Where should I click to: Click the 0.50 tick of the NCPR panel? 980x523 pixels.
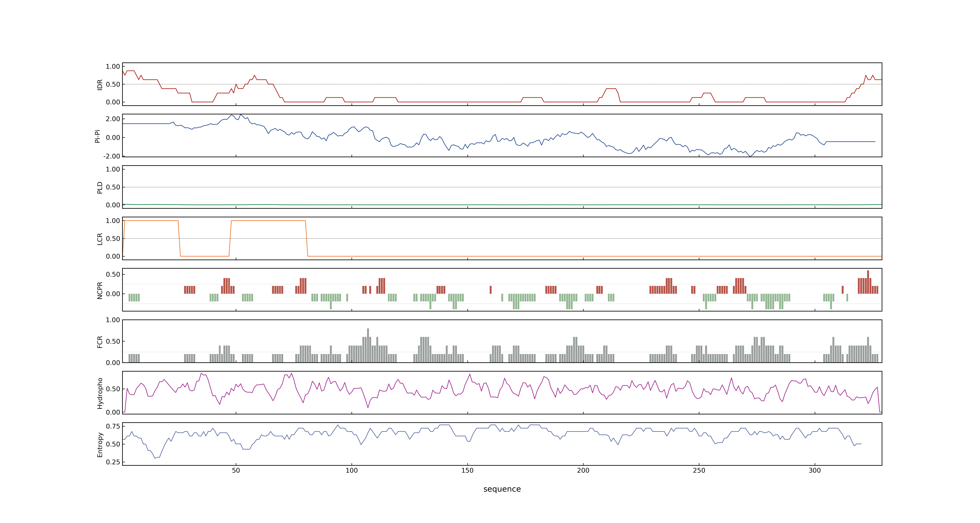pos(113,274)
